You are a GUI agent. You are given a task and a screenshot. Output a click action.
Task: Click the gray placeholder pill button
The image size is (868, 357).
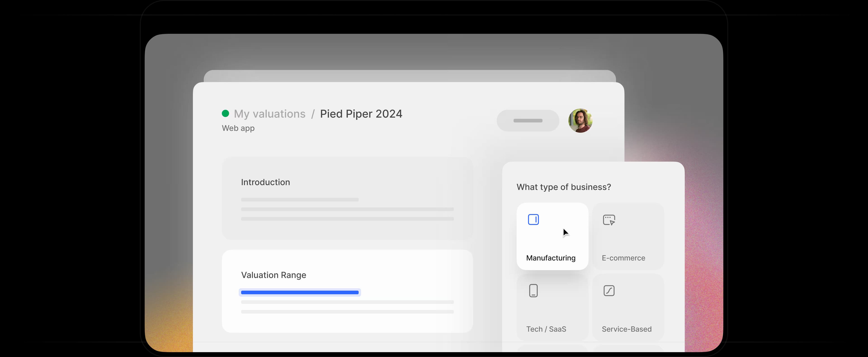click(x=528, y=121)
